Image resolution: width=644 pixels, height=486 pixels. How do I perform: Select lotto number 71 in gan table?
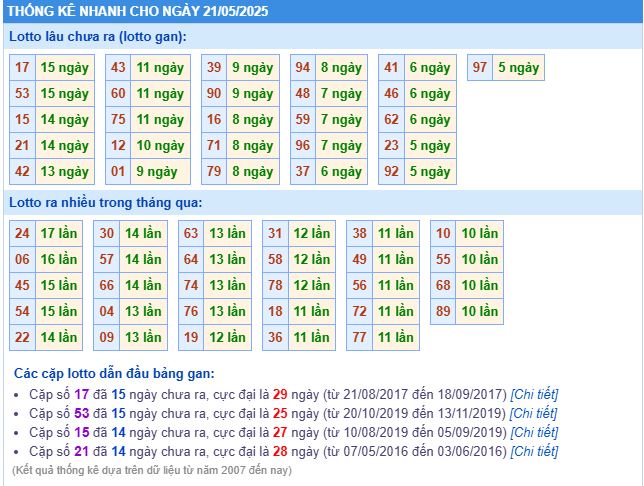214,145
